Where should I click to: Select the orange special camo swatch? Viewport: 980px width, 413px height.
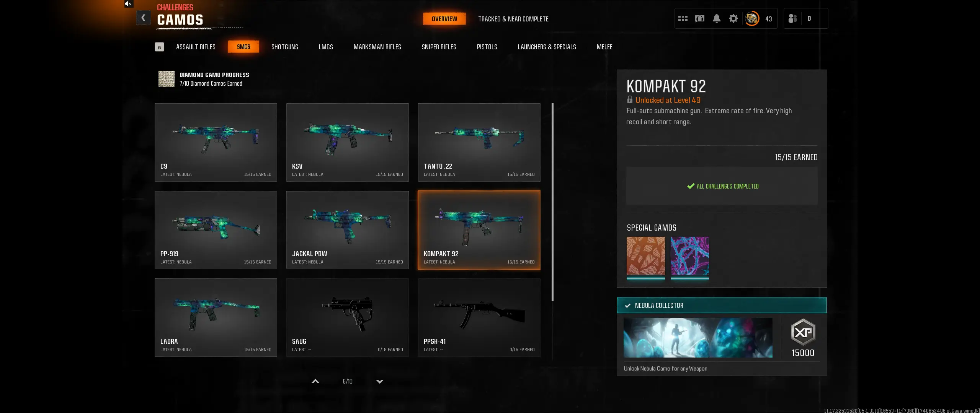tap(645, 256)
